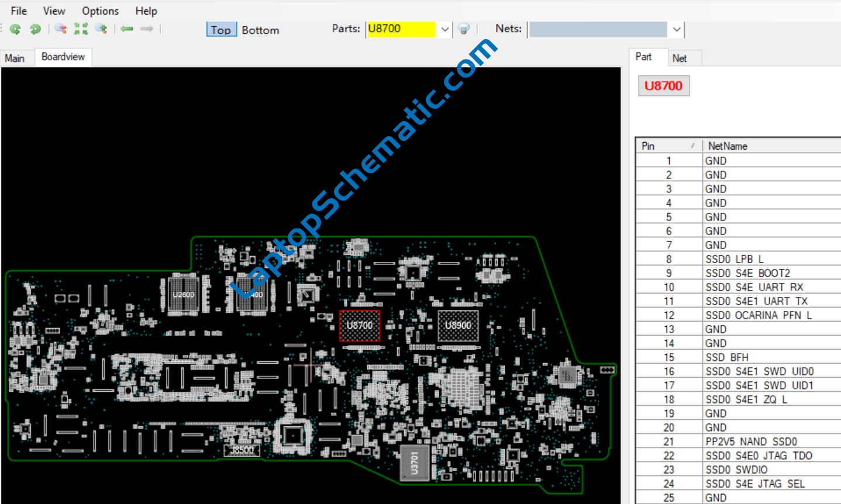Open the File menu
This screenshot has width=841, height=504.
pyautogui.click(x=19, y=11)
